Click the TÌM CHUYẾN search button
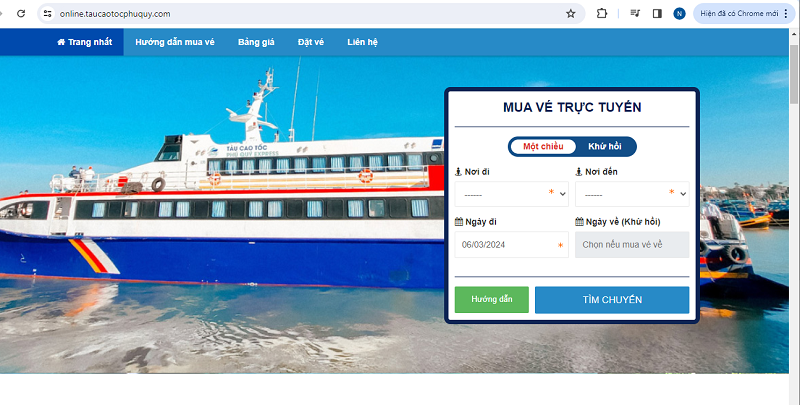 612,299
